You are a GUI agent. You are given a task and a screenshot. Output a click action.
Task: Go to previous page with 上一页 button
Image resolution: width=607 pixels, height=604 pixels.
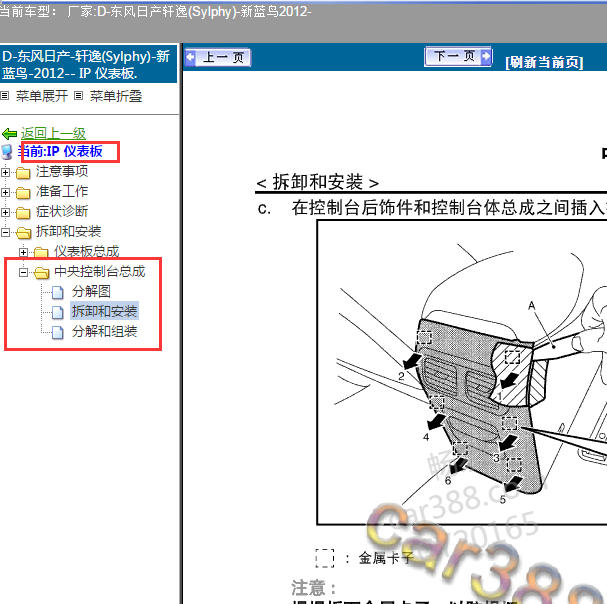[x=218, y=57]
